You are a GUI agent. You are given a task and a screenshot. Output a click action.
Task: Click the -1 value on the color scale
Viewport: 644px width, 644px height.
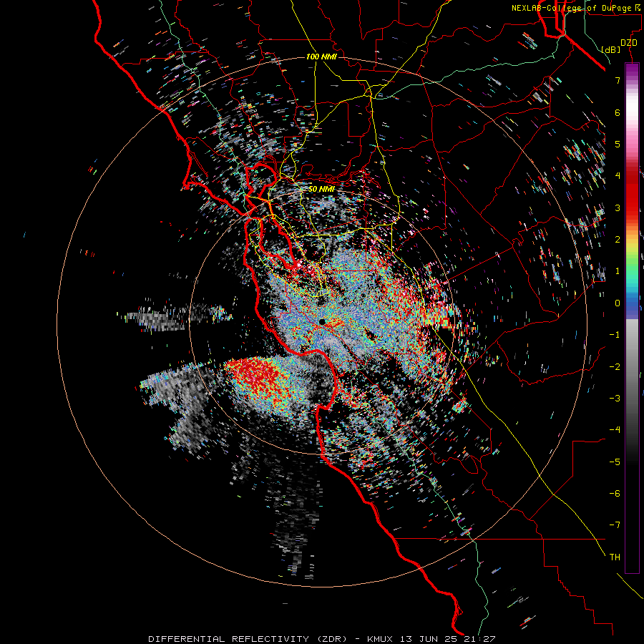pyautogui.click(x=615, y=335)
